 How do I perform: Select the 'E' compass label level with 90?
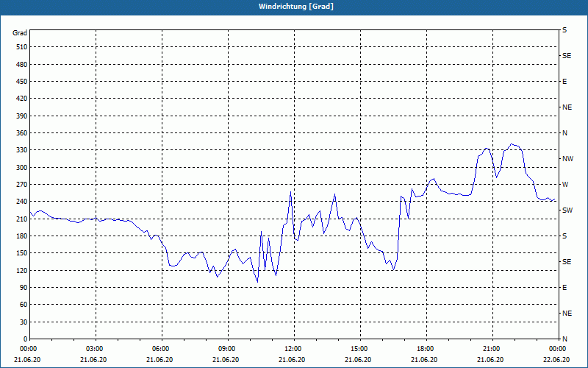[564, 288]
